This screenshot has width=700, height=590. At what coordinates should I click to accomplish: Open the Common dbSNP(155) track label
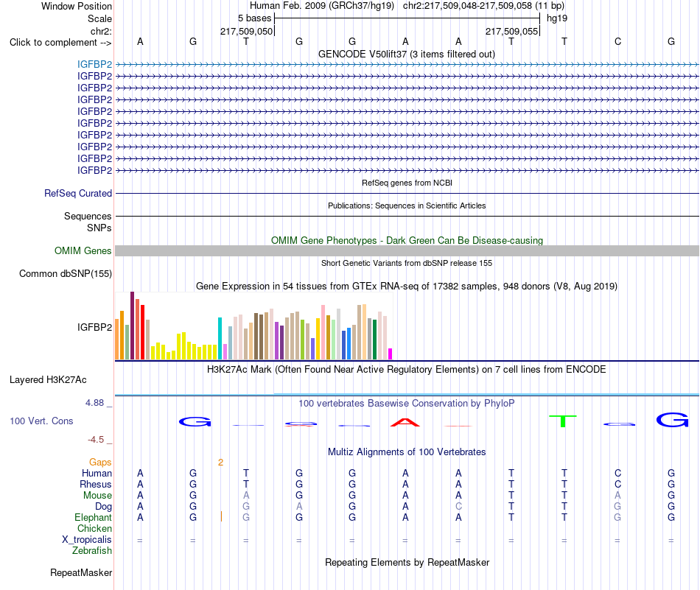[65, 273]
